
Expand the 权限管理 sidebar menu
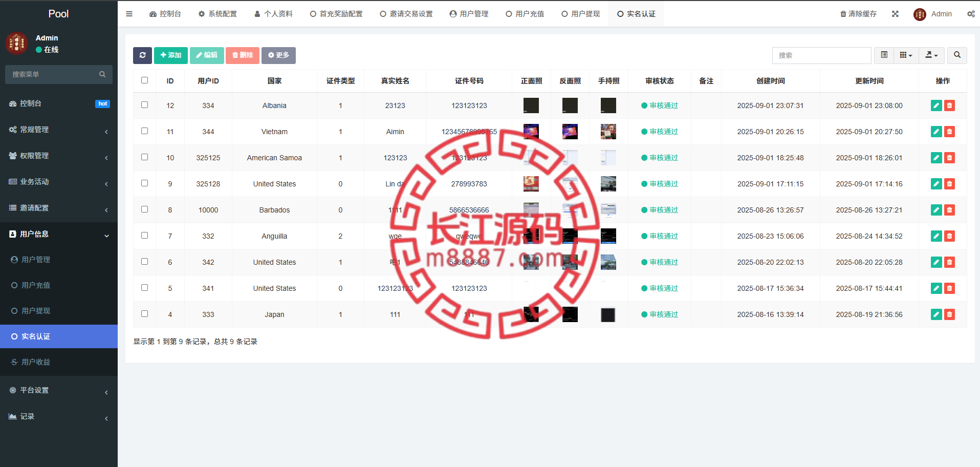point(59,156)
